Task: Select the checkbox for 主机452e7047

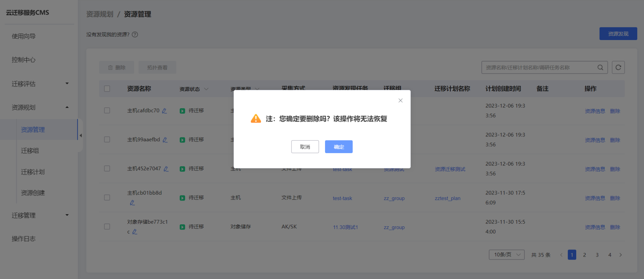Action: point(107,169)
